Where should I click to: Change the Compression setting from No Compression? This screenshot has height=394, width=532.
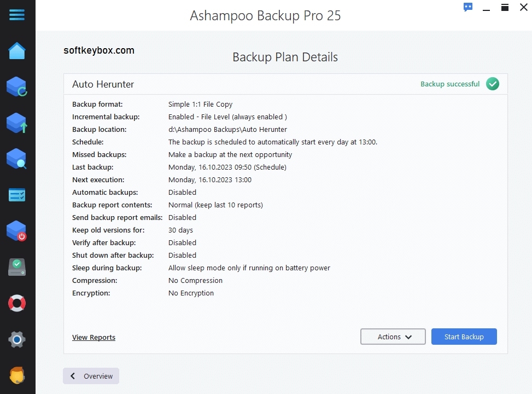[x=195, y=280]
